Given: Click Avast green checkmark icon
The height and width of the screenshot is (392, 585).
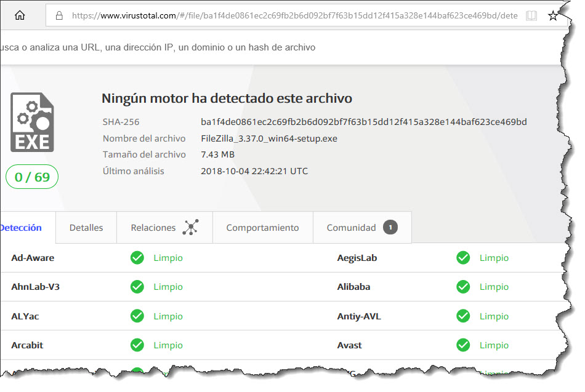Looking at the screenshot, I should coord(463,345).
